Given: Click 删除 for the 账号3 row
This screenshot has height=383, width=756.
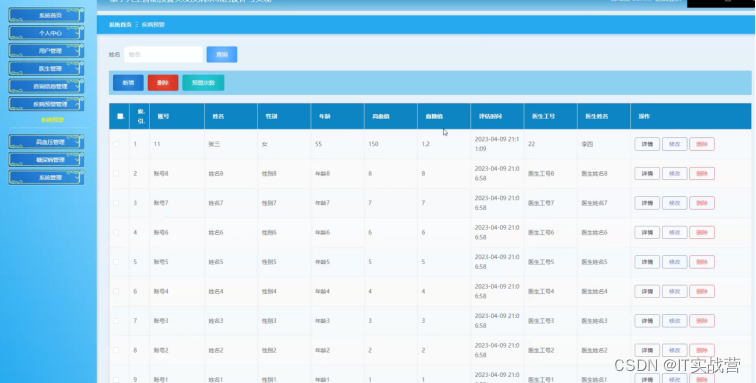Looking at the screenshot, I should pos(702,321).
